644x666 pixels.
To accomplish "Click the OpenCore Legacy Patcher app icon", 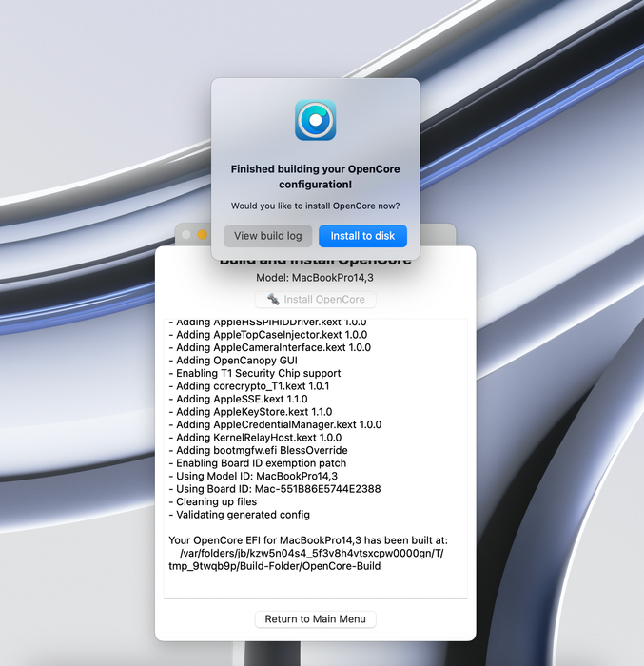I will tap(315, 120).
